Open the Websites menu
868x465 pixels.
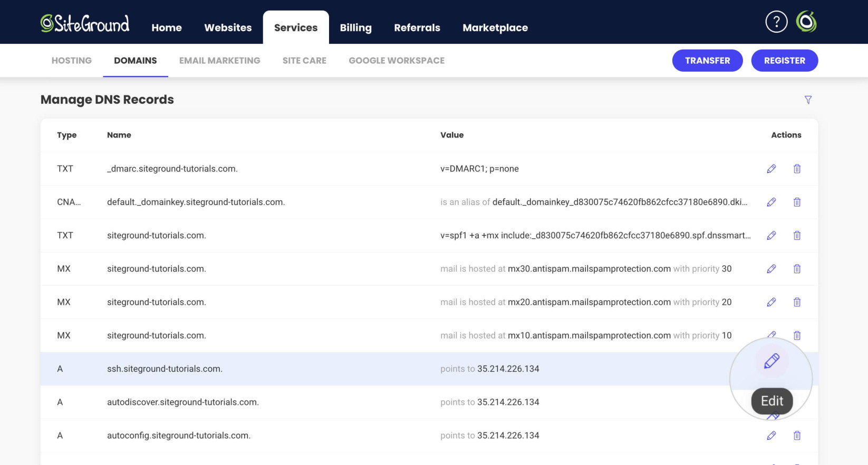coord(228,27)
